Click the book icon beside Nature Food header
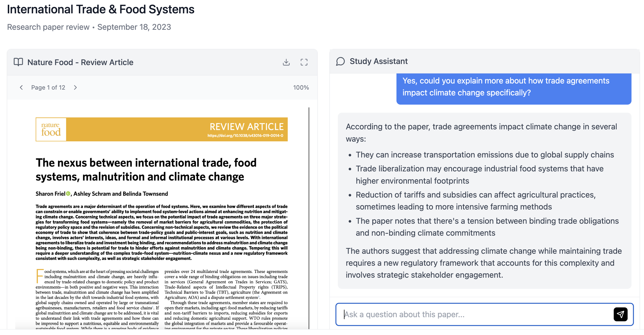 pyautogui.click(x=18, y=62)
